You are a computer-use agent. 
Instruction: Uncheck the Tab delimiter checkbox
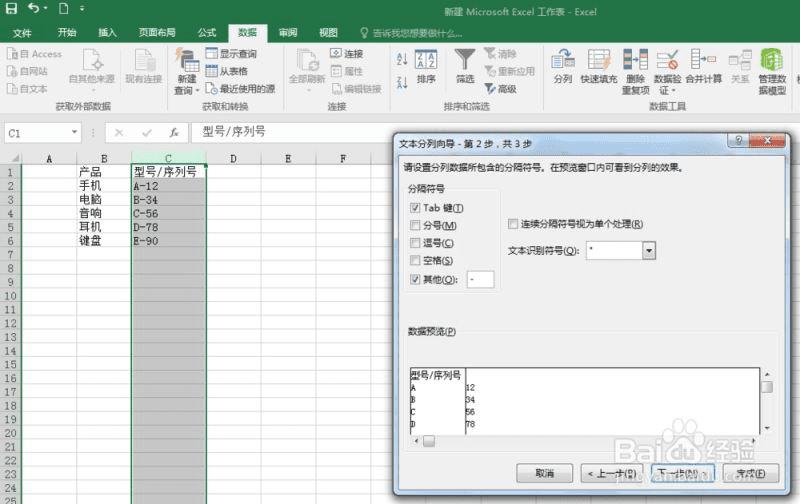pyautogui.click(x=415, y=208)
